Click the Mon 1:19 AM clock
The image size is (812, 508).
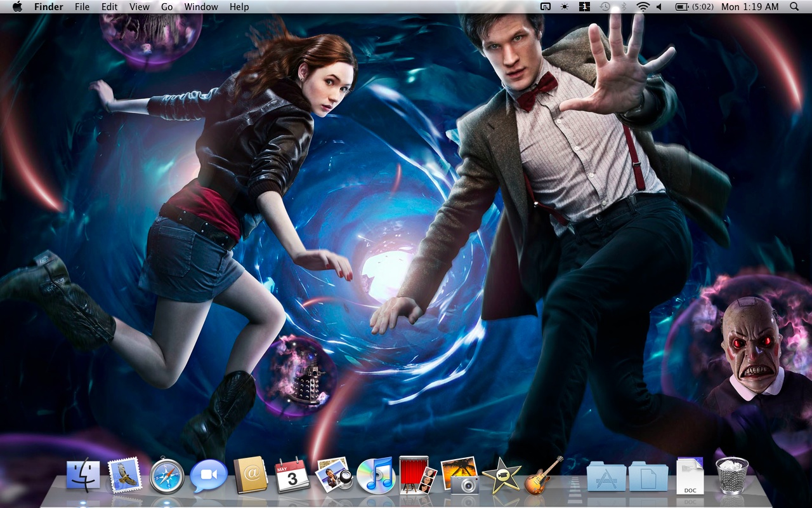[750, 6]
